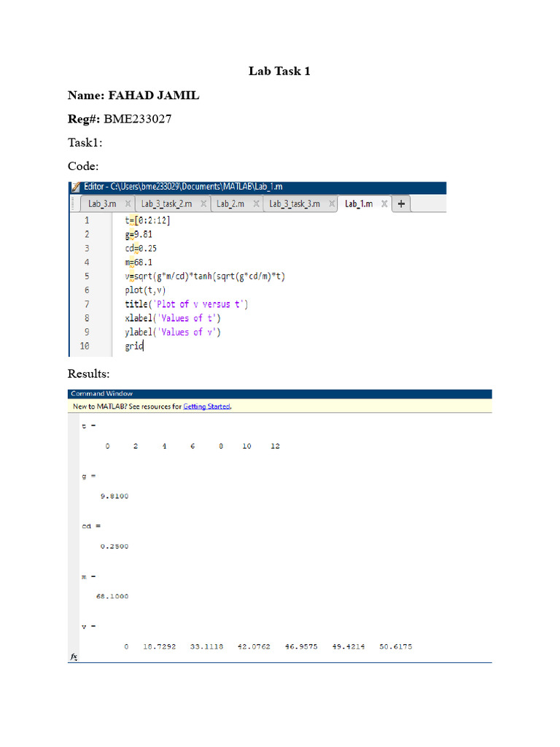Close the Lab_1.m tab
Screen dimensions: 560x747
(x=384, y=204)
